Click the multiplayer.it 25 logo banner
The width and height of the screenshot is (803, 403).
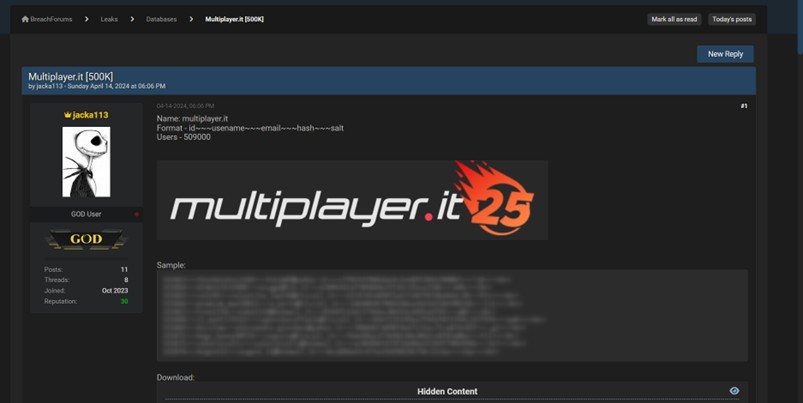pyautogui.click(x=352, y=200)
